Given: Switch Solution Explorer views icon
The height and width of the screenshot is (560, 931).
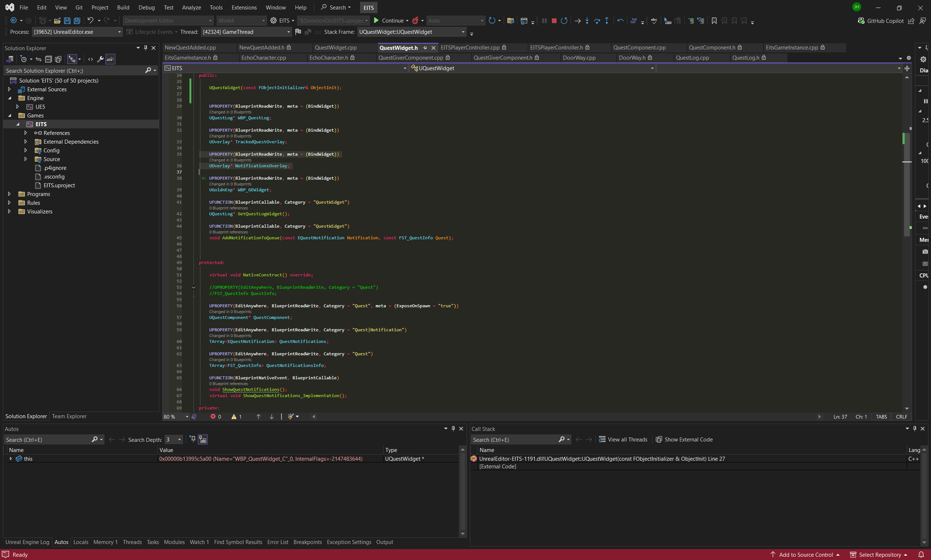Looking at the screenshot, I should (x=10, y=59).
